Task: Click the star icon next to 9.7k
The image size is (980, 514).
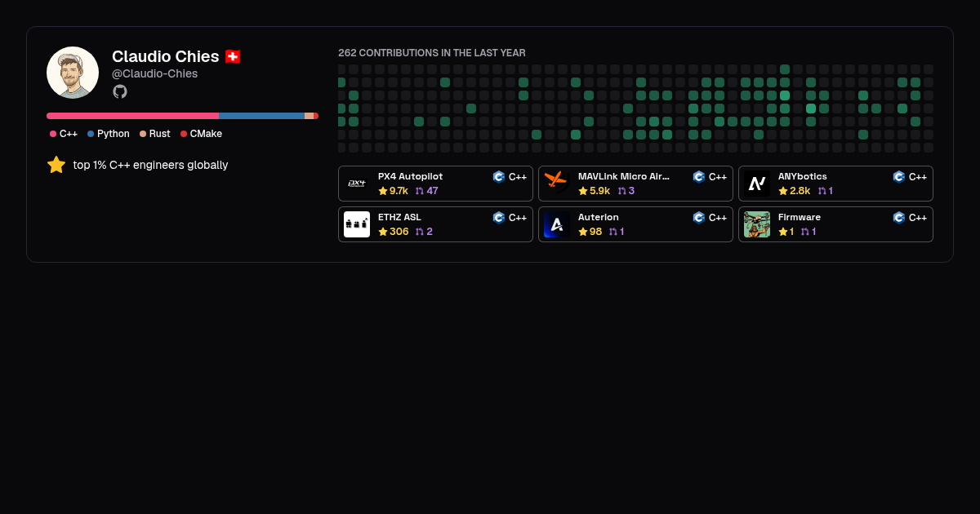Action: pos(383,191)
